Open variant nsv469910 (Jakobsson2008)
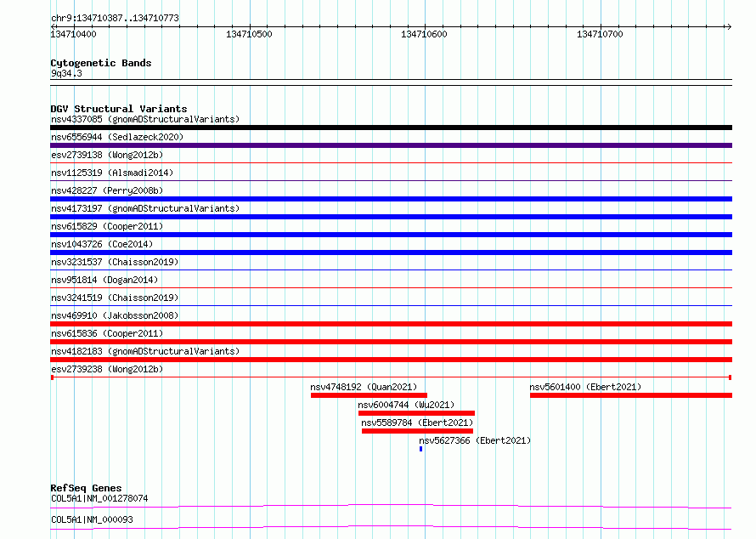The width and height of the screenshot is (756, 539). coord(115,315)
